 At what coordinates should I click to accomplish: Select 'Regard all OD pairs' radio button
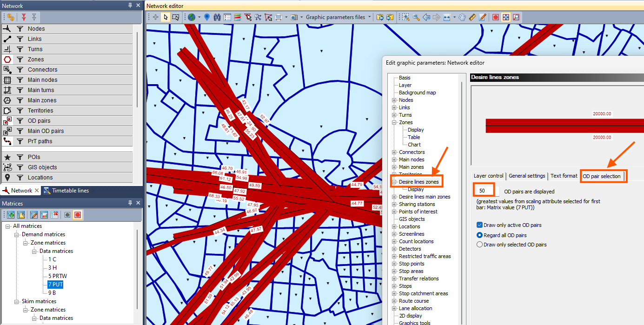point(479,235)
